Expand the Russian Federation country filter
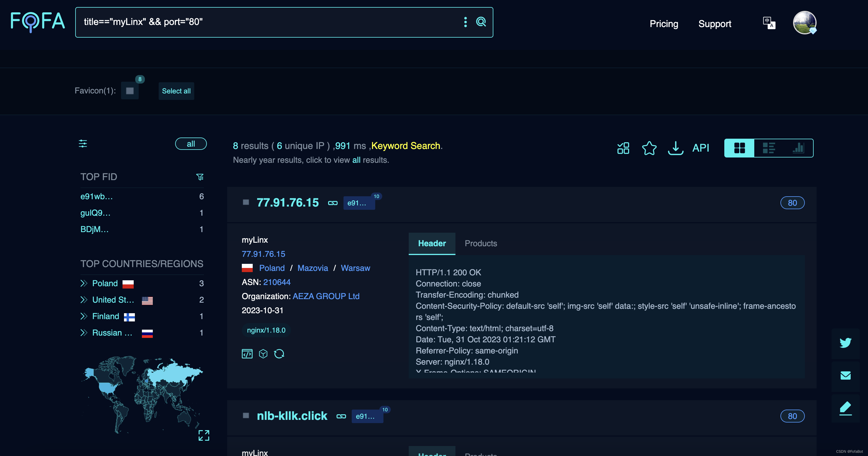 click(x=84, y=333)
